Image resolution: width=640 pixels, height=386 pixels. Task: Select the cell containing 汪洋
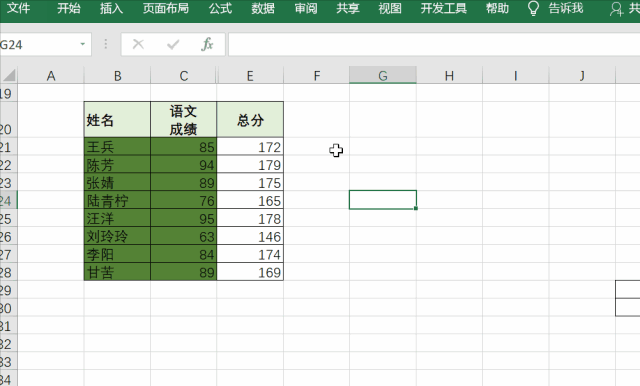pyautogui.click(x=117, y=218)
